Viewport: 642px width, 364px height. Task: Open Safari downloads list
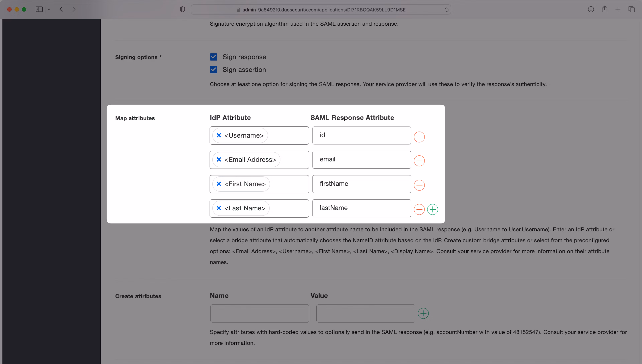pyautogui.click(x=591, y=10)
